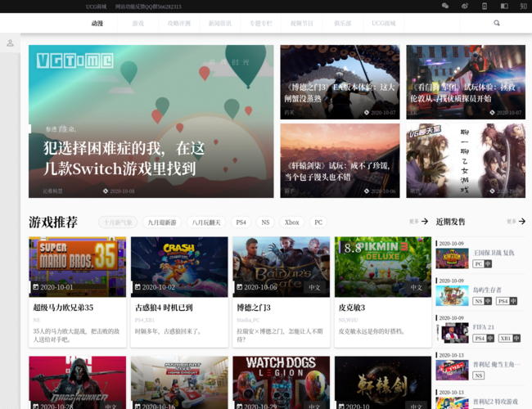
Task: Click NS platform badge under 岛屿生存者
Action: [x=482, y=301]
